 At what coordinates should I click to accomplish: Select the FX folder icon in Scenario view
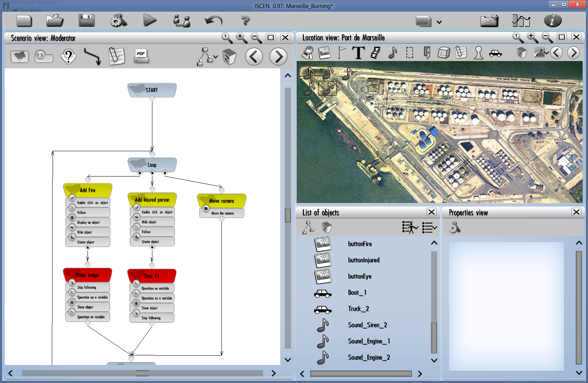pos(43,56)
